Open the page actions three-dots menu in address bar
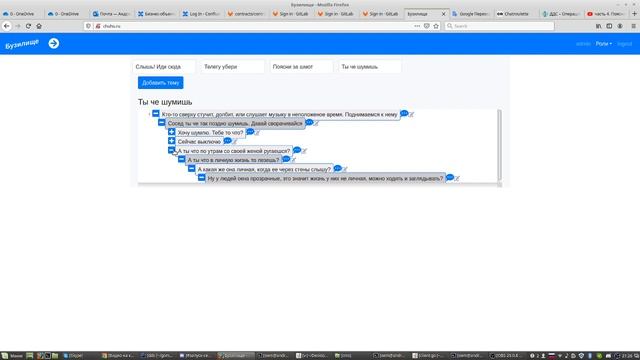 (417, 26)
